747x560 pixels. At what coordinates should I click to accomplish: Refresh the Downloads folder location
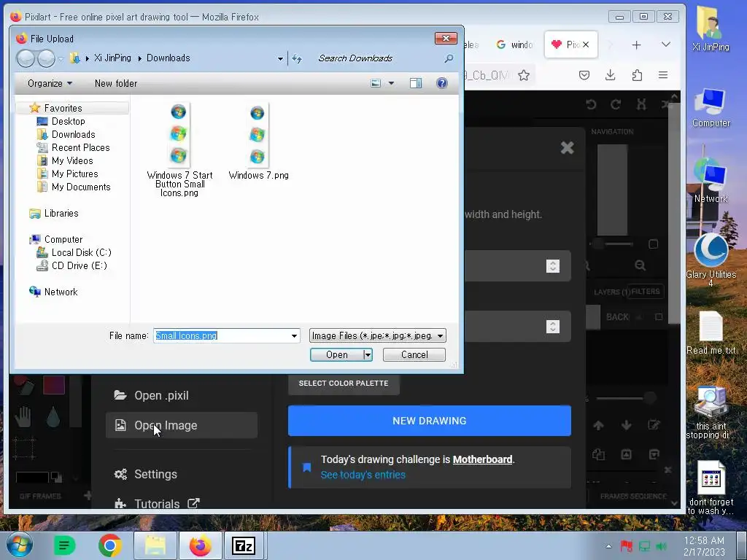pyautogui.click(x=297, y=58)
